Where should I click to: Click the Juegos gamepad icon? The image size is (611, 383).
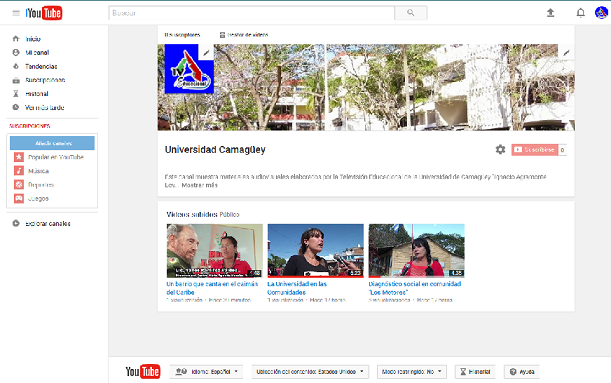click(19, 198)
